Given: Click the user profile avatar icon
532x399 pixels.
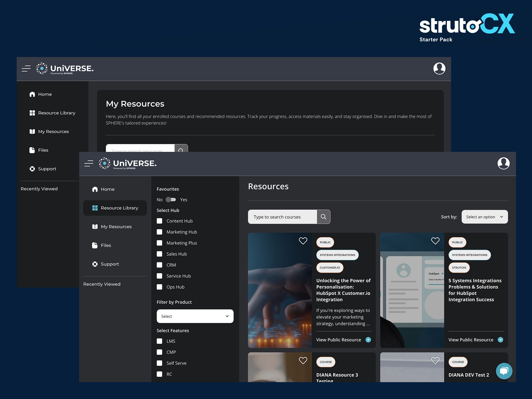Looking at the screenshot, I should click(504, 163).
